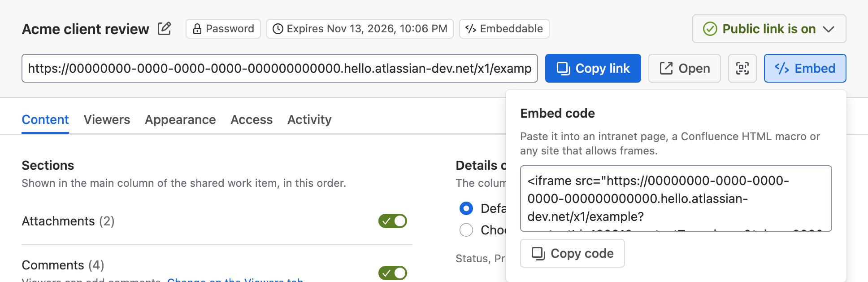Viewport: 868px width, 282px height.
Task: Follow the Change on the Viewers tab link
Action: (x=235, y=279)
